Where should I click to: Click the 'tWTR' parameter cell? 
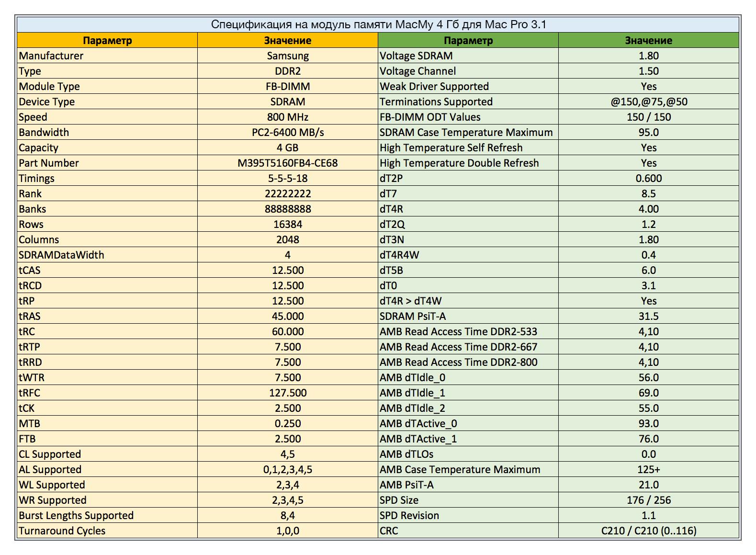pos(107,377)
